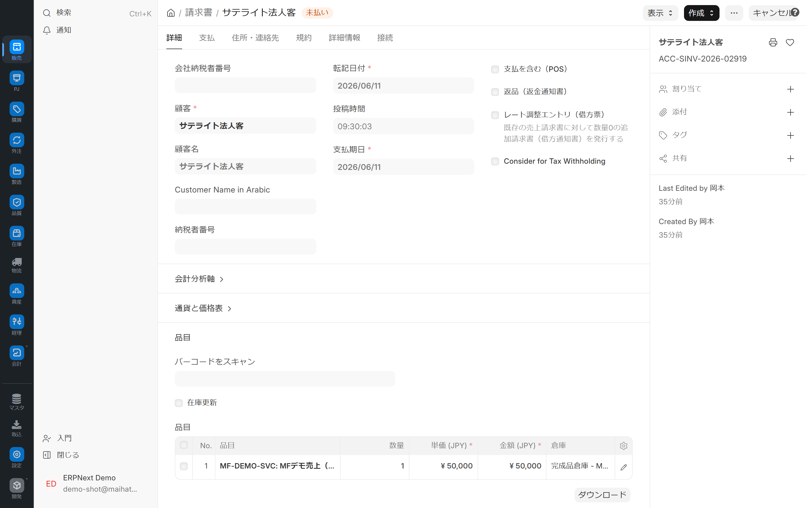
Task: Switch to the 規約 tab
Action: (x=304, y=38)
